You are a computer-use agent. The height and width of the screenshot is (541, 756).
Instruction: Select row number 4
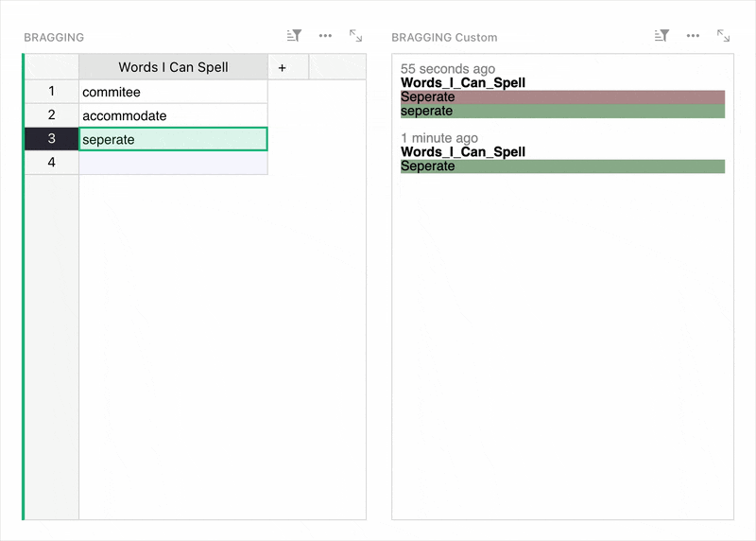coord(51,163)
